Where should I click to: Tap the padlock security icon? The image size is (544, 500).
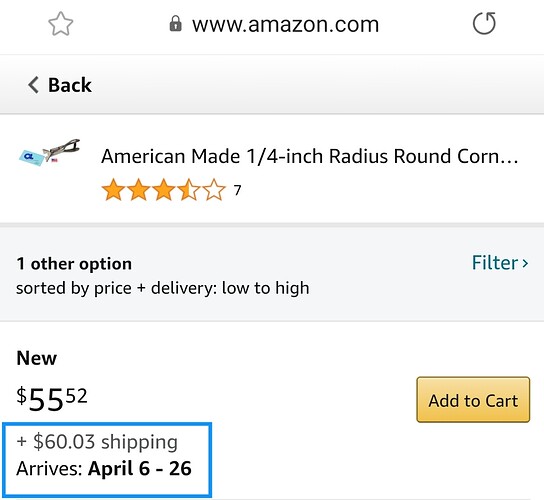coord(176,24)
